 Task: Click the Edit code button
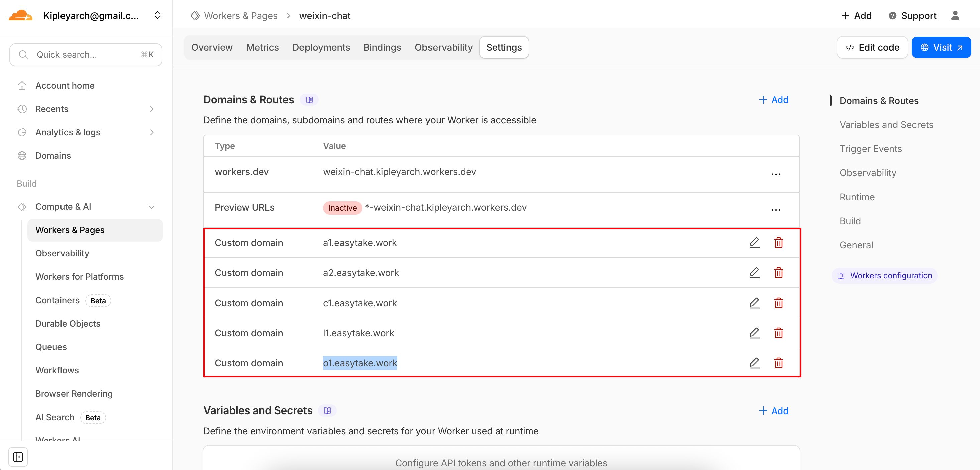872,47
